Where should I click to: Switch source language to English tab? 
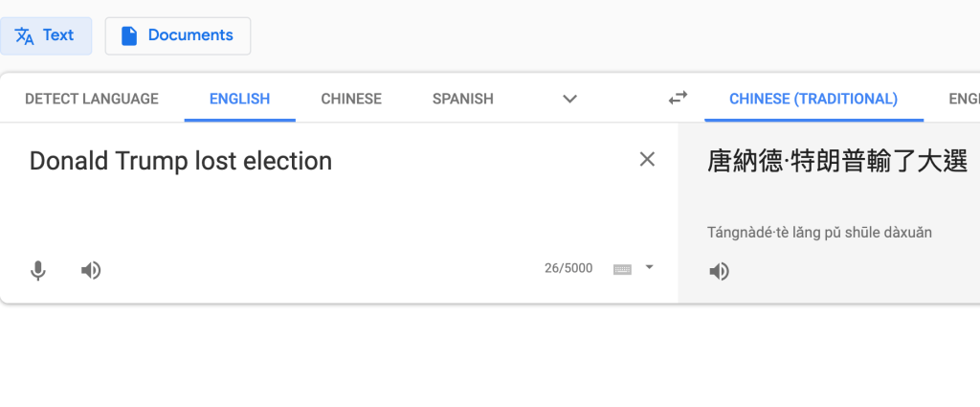(x=239, y=99)
